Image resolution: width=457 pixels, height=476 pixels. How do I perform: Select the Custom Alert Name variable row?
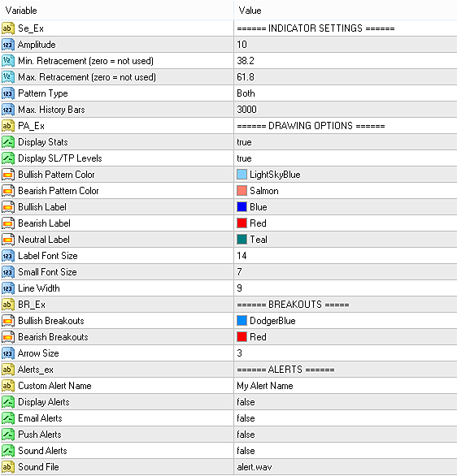(x=117, y=386)
